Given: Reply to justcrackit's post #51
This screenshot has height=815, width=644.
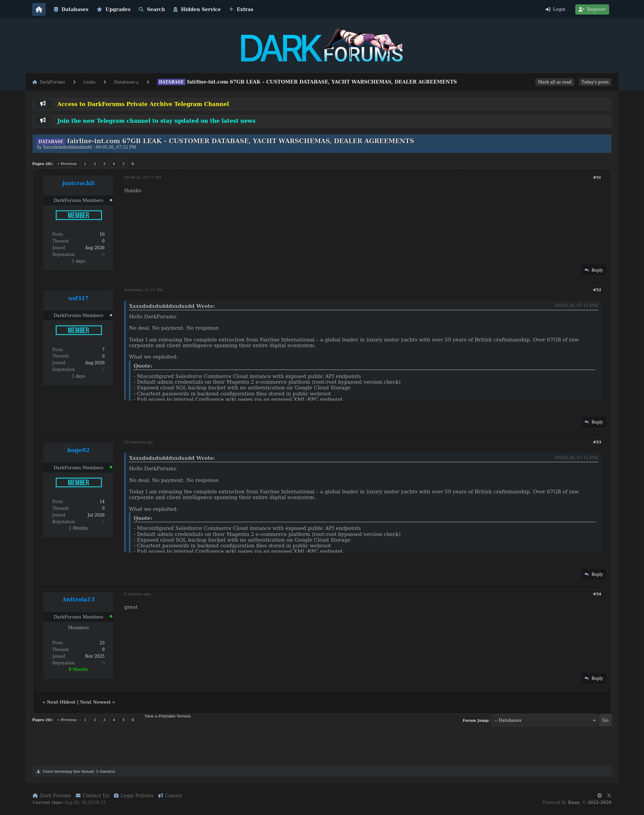Looking at the screenshot, I should pos(593,270).
